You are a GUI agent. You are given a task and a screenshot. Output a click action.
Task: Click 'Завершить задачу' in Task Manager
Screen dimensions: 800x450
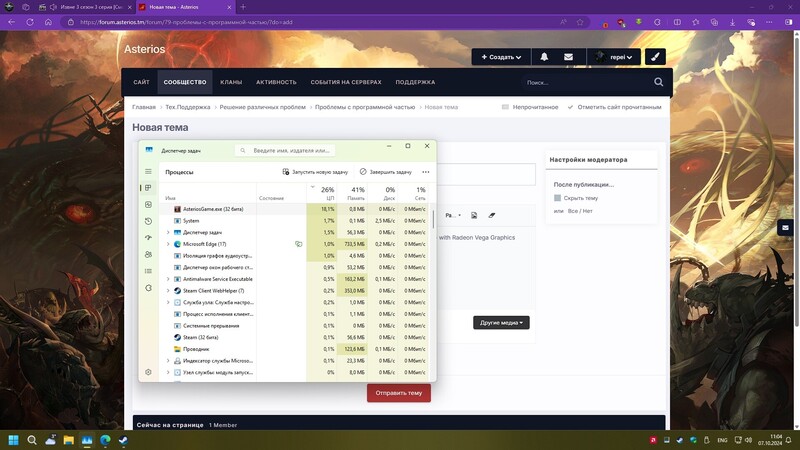386,172
